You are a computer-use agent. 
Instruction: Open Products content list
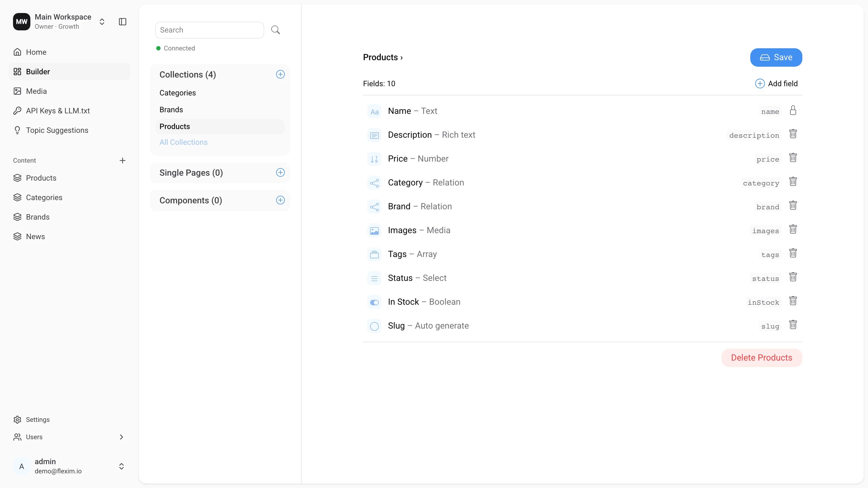(69, 178)
